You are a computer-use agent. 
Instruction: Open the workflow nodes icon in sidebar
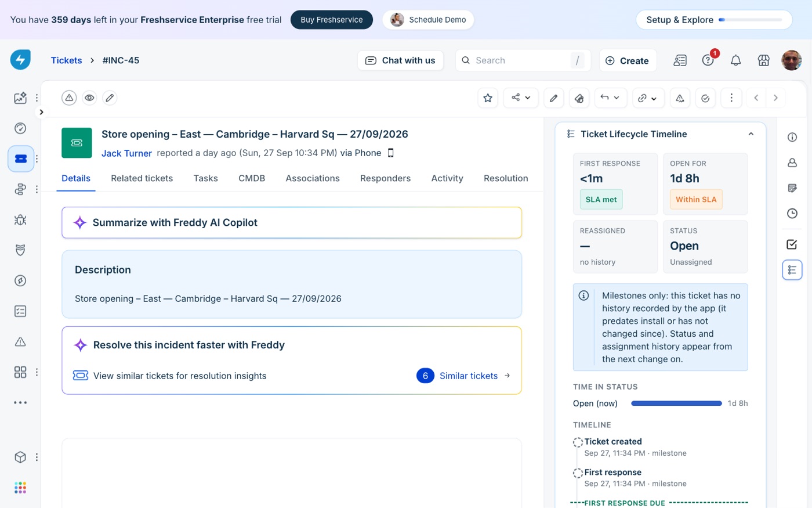[x=20, y=189]
